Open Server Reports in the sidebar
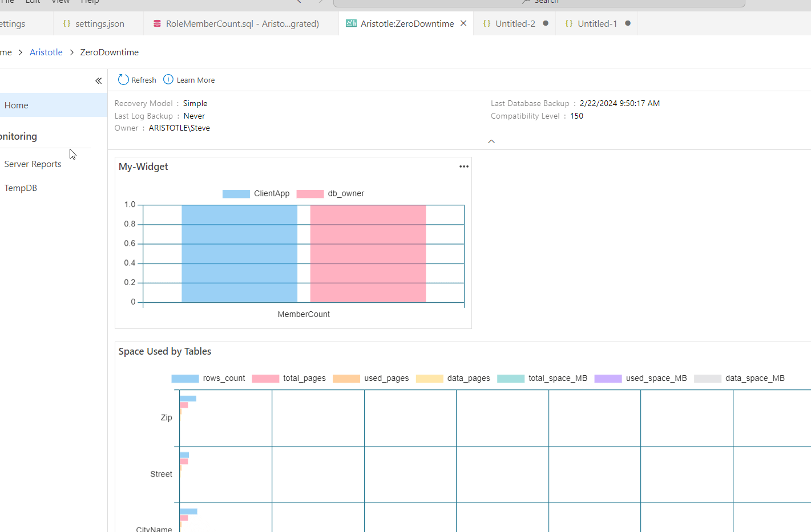 tap(33, 164)
